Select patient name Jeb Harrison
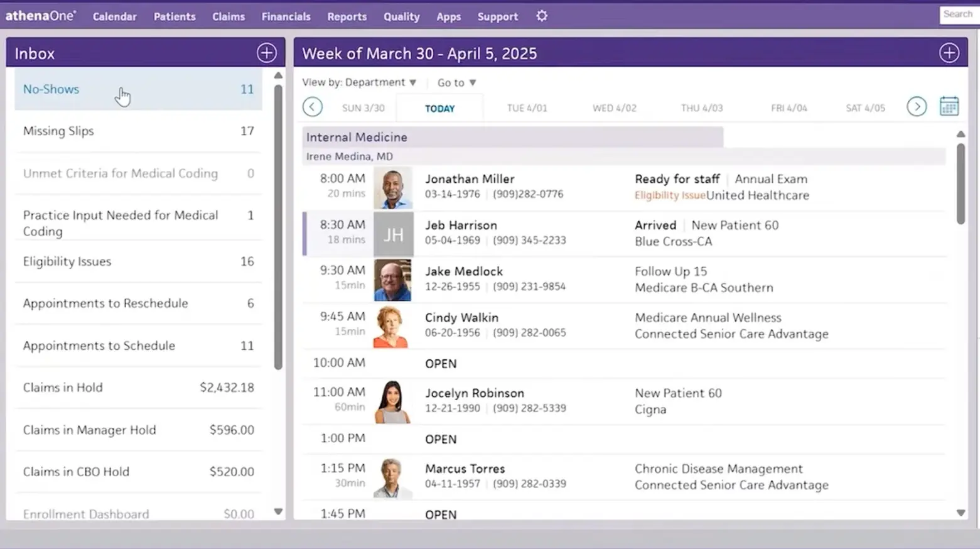 [461, 225]
